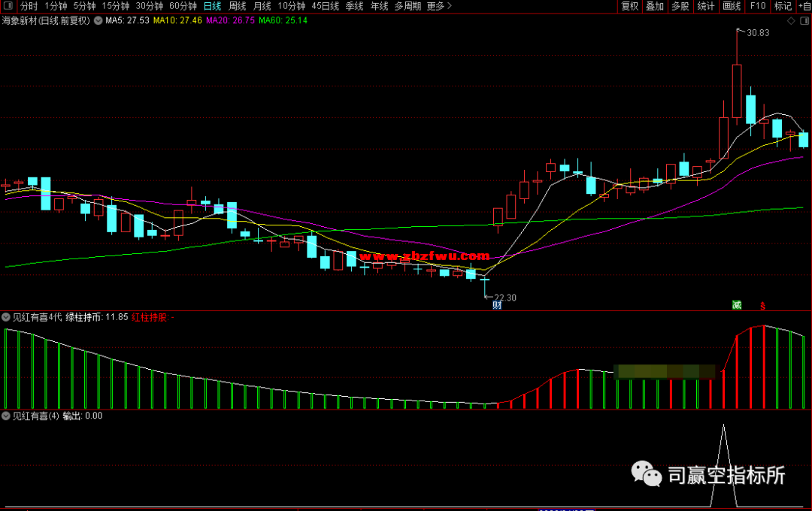The height and width of the screenshot is (511, 812).
Task: Select the 5分钟 period
Action: pos(84,6)
